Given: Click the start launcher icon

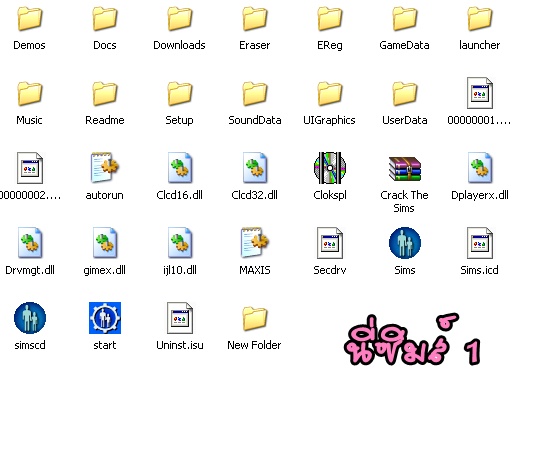Looking at the screenshot, I should (105, 318).
